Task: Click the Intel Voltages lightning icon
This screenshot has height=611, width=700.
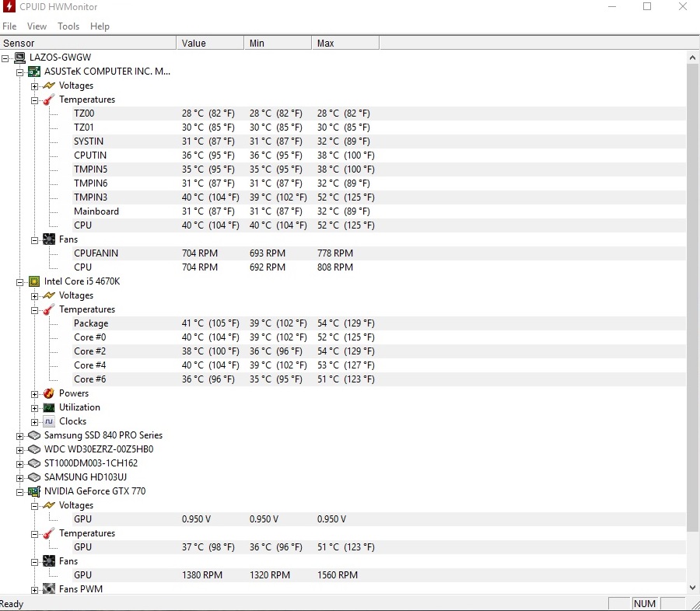Action: (49, 295)
